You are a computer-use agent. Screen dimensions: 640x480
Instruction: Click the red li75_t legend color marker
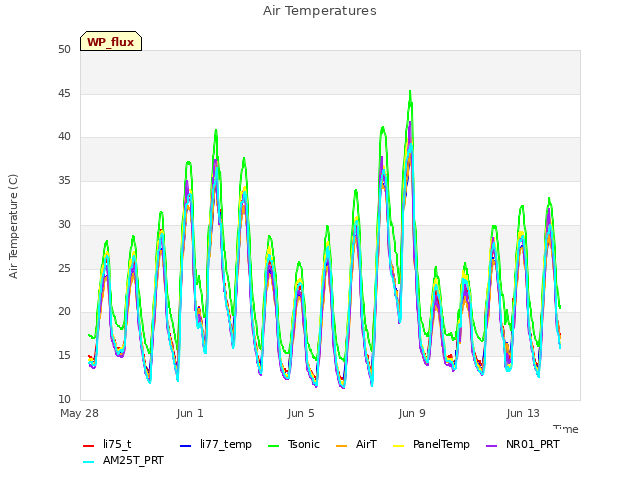pyautogui.click(x=88, y=445)
